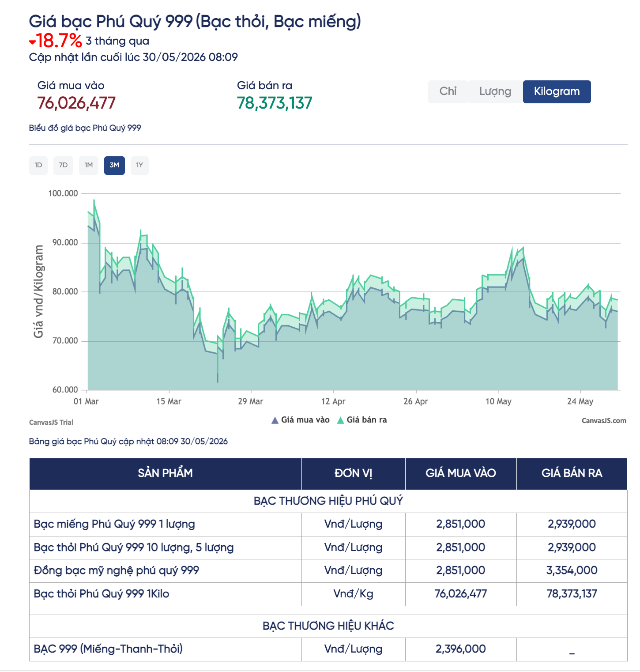Click the '100.000' y-axis label
Screen dimensions: 640x672
point(63,193)
